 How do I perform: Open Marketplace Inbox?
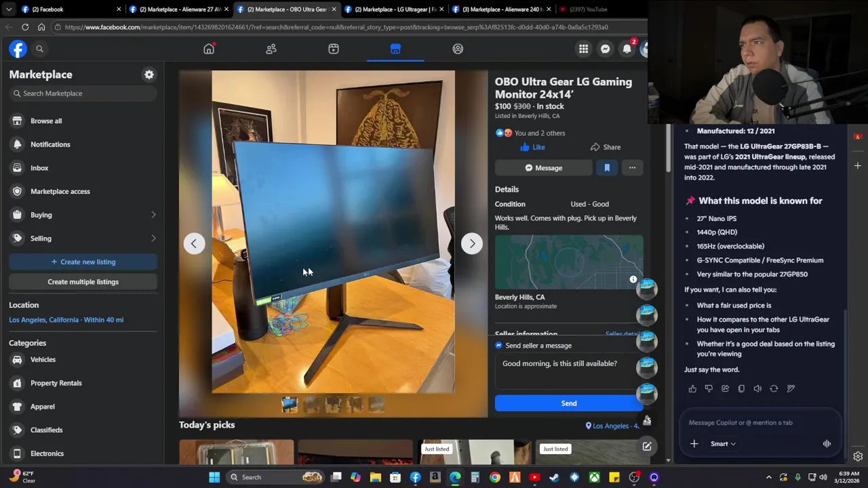[83, 168]
